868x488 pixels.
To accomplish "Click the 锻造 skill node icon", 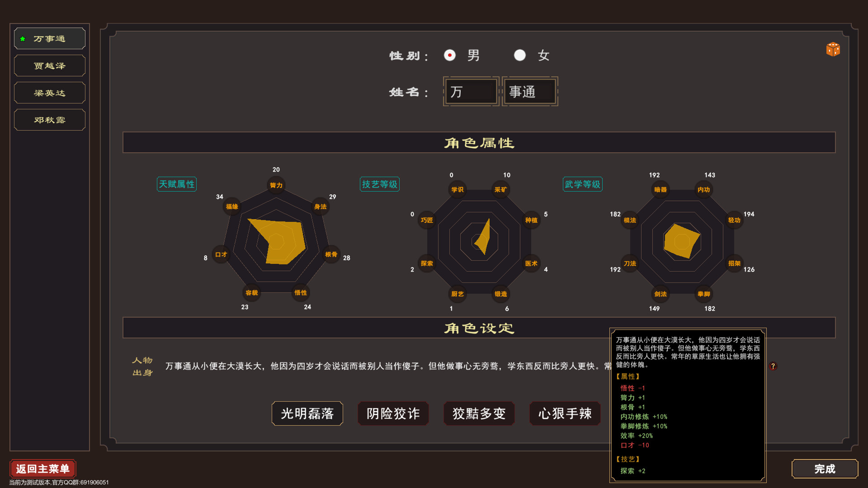I will pyautogui.click(x=500, y=294).
